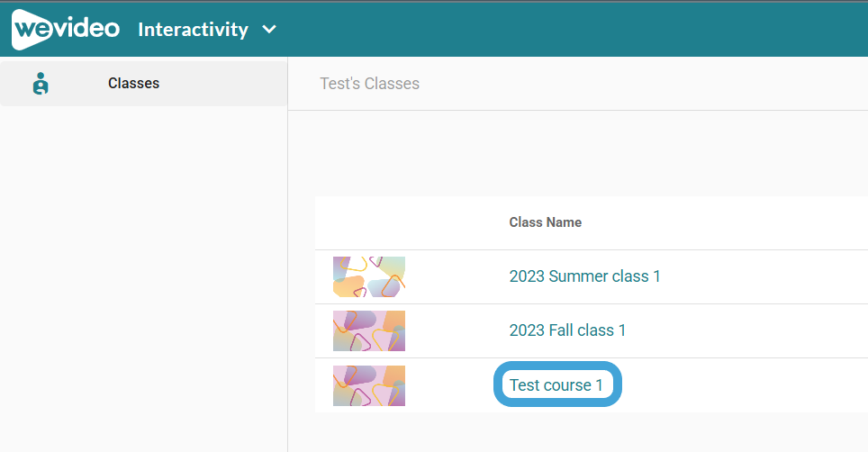Image resolution: width=868 pixels, height=452 pixels.
Task: Click the Classes teacher icon in sidebar
Action: pyautogui.click(x=41, y=84)
